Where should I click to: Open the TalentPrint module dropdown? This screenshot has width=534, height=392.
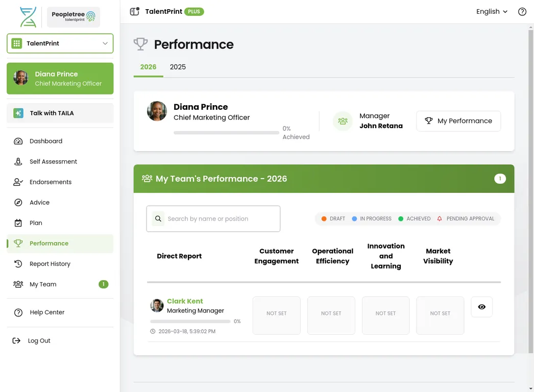[x=60, y=43]
